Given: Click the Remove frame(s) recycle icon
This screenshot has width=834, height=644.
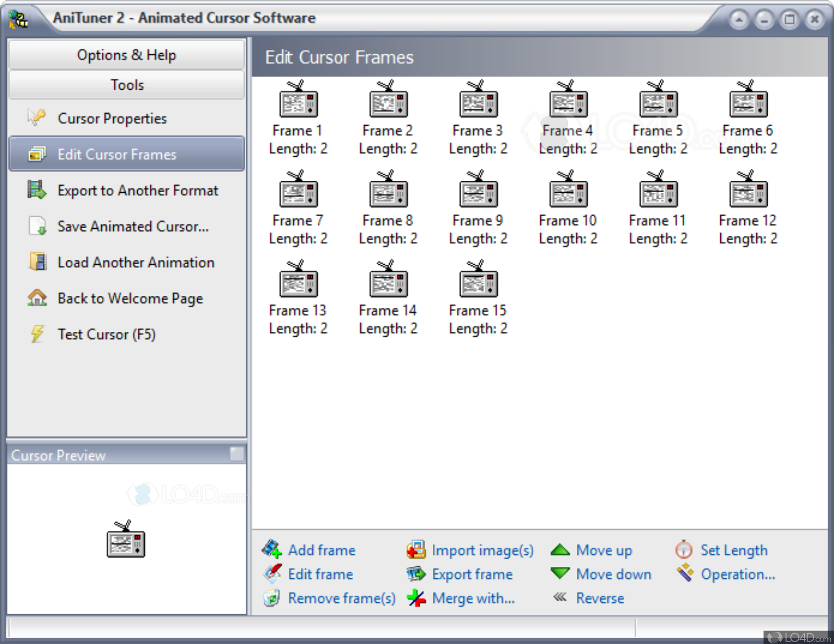Looking at the screenshot, I should (272, 598).
